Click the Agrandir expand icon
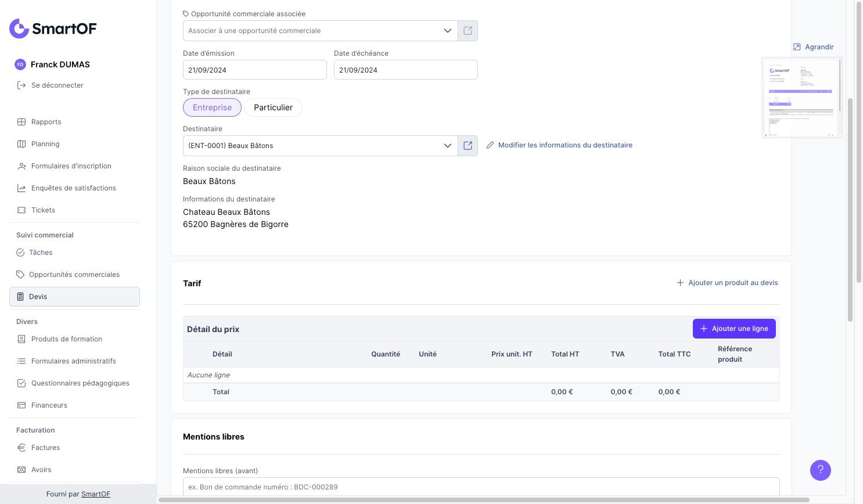The width and height of the screenshot is (863, 504). click(797, 47)
